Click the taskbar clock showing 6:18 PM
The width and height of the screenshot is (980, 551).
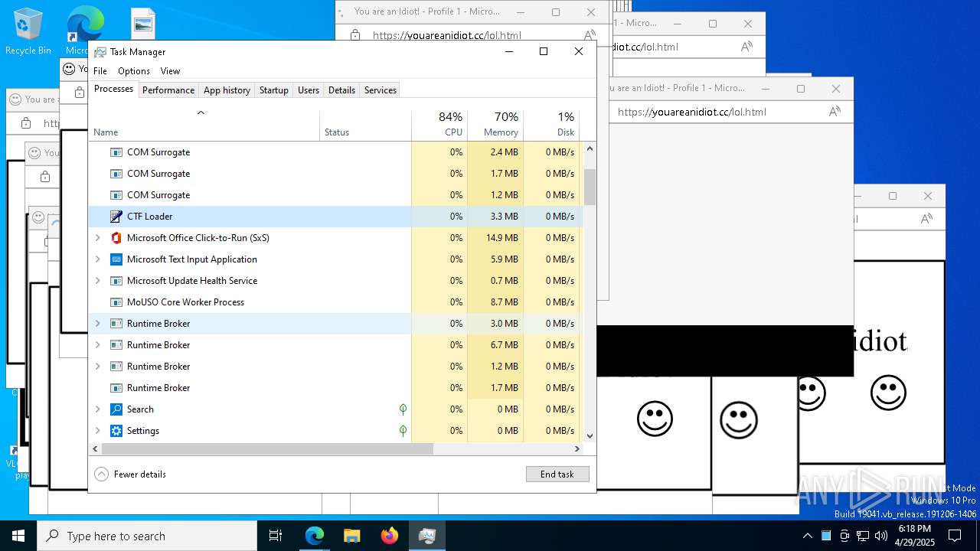915,536
